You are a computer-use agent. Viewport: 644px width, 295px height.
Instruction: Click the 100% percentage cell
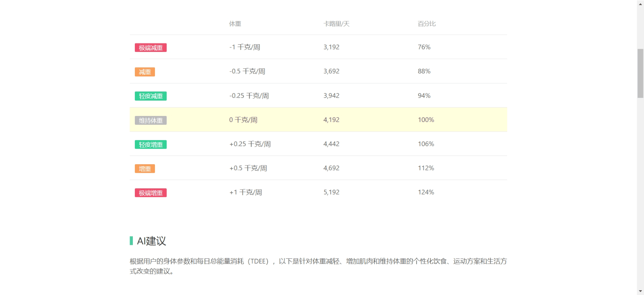click(x=426, y=120)
